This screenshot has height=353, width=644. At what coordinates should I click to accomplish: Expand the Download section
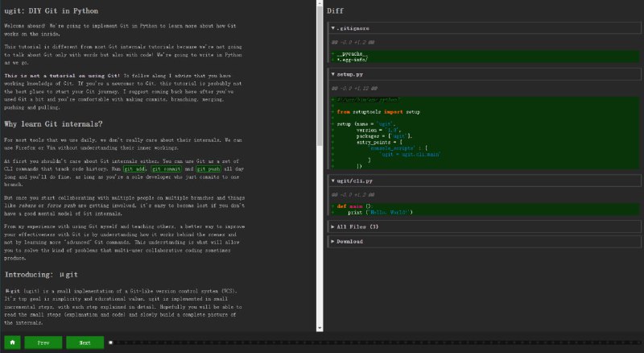pos(485,242)
